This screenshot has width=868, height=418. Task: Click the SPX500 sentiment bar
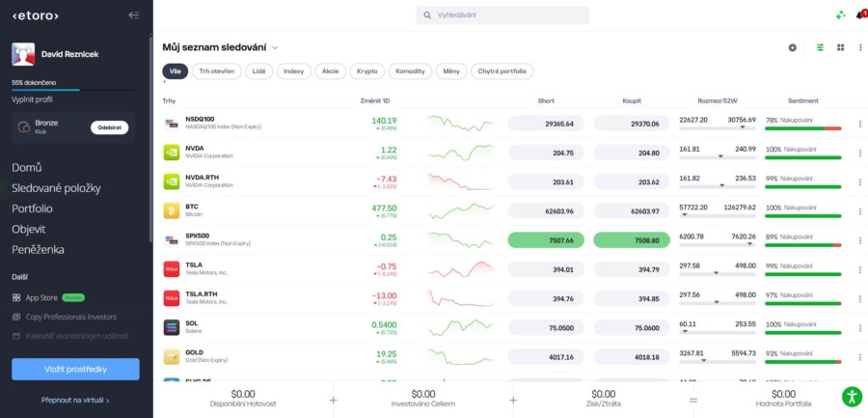802,245
